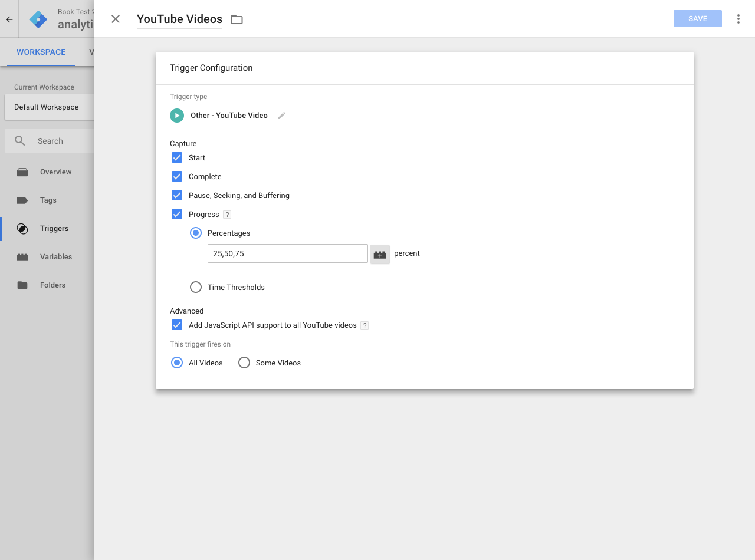Open the three-dot more options menu
Viewport: 755px width, 560px height.
point(738,19)
